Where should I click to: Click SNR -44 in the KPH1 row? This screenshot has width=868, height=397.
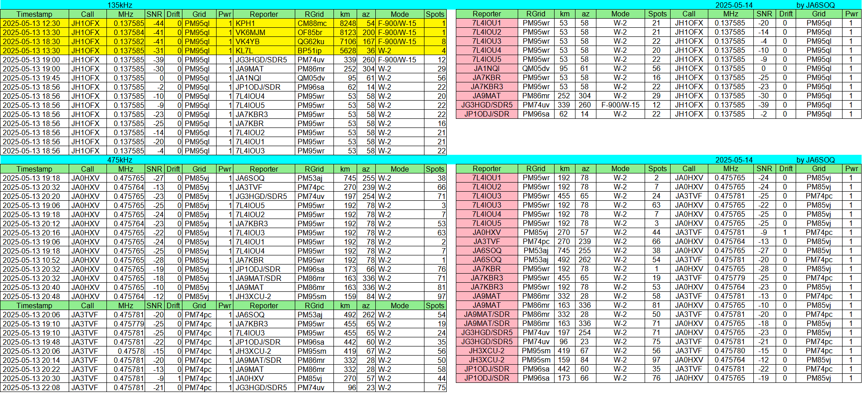(x=155, y=23)
